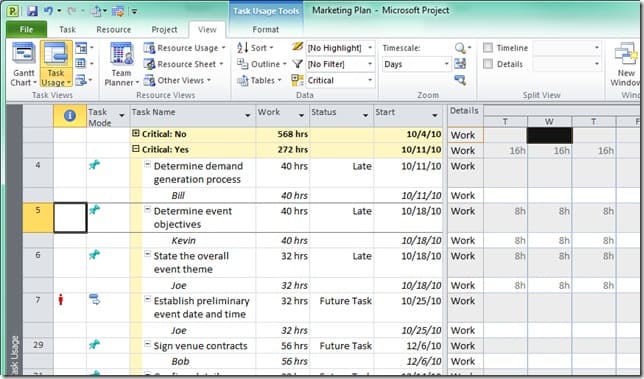Select the Task Usage view button
The height and width of the screenshot is (379, 644).
56,64
